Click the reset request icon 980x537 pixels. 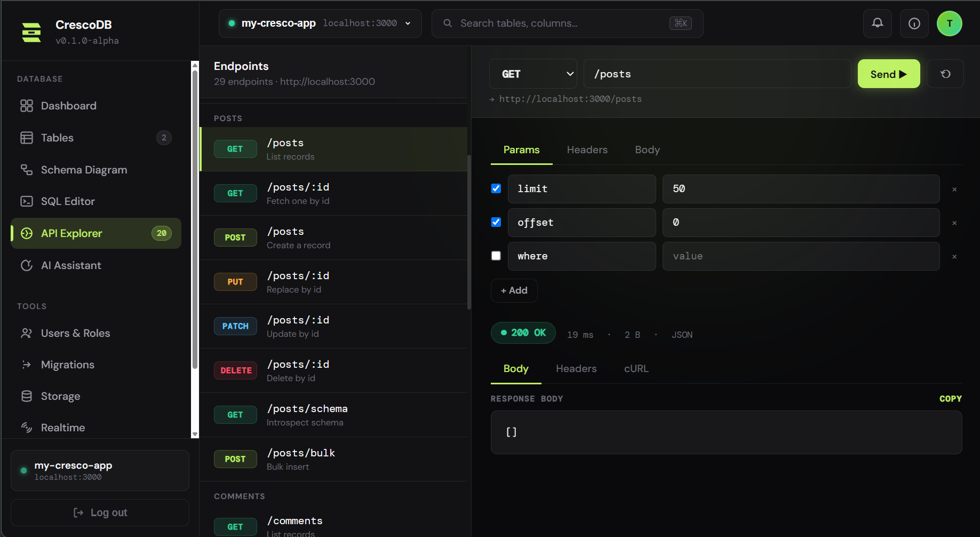(945, 74)
